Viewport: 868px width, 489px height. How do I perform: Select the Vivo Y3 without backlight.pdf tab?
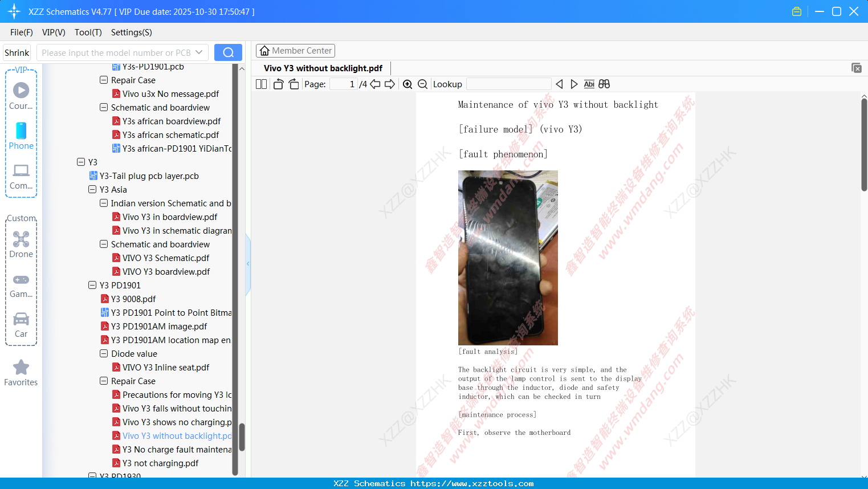click(x=323, y=68)
